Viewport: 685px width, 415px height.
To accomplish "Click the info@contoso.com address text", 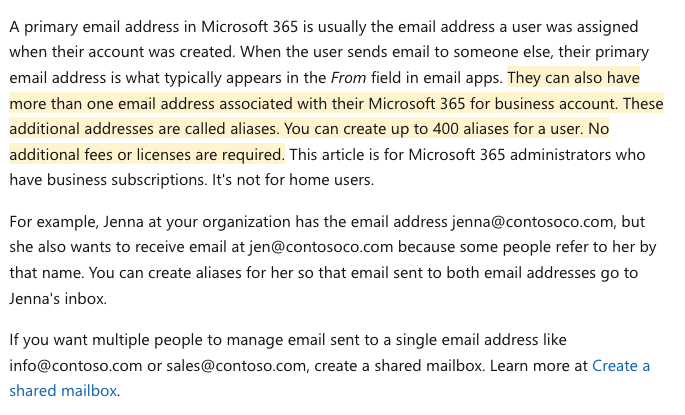I will coord(76,366).
